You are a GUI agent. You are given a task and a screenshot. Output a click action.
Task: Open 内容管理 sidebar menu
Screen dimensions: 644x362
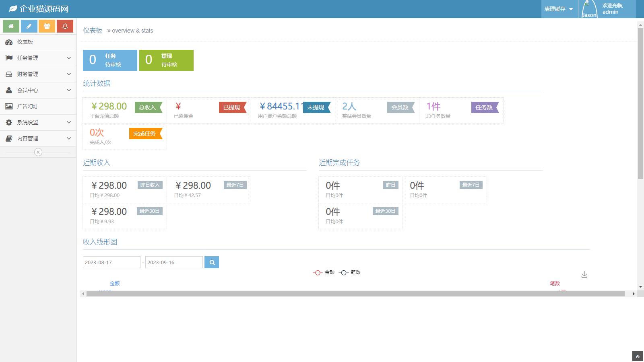[38, 139]
